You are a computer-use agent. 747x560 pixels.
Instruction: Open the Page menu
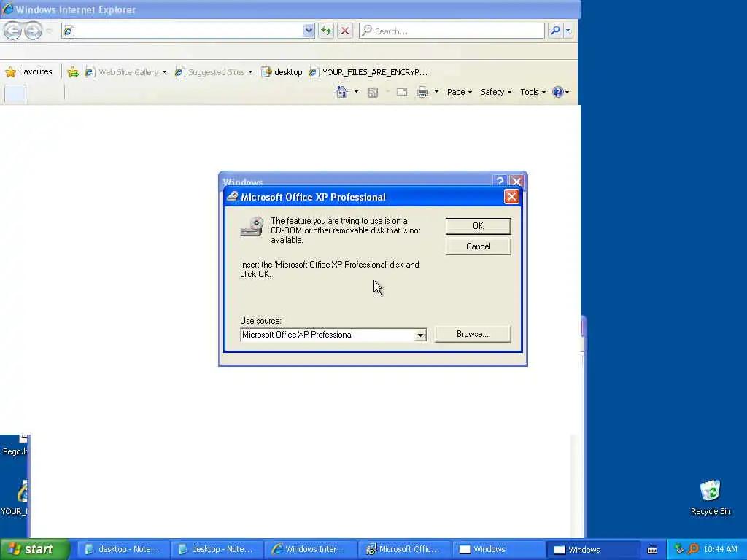coord(460,92)
